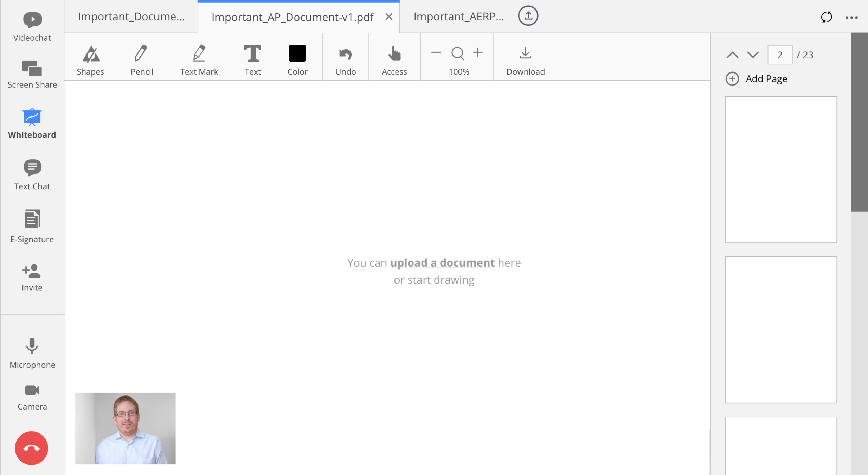868x475 pixels.
Task: Turn off the Camera
Action: pos(32,397)
